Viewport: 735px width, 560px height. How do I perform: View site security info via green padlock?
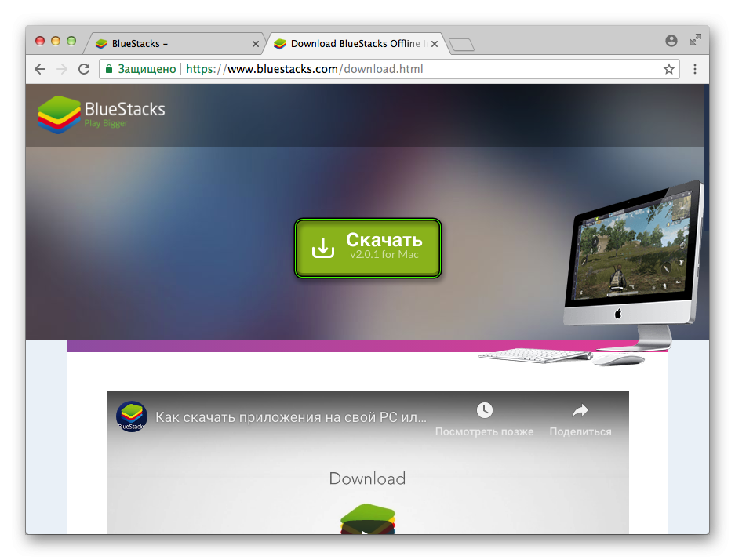pyautogui.click(x=109, y=69)
